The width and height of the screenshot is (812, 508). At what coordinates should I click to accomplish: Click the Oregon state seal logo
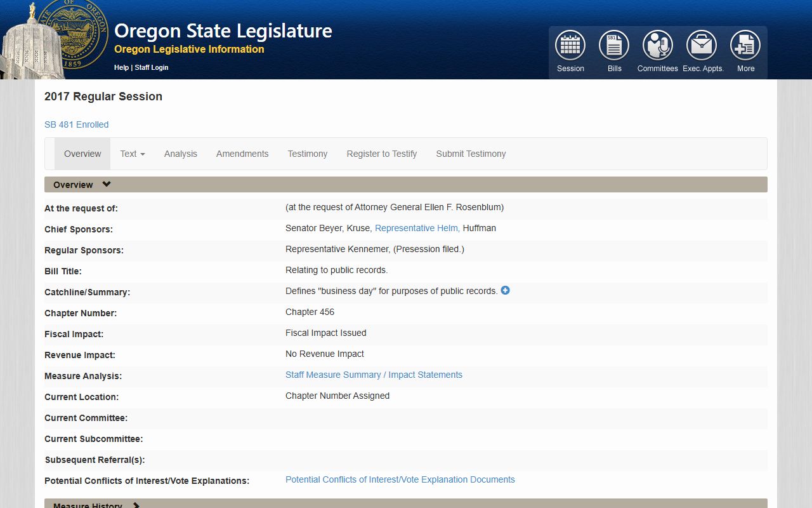tap(72, 33)
